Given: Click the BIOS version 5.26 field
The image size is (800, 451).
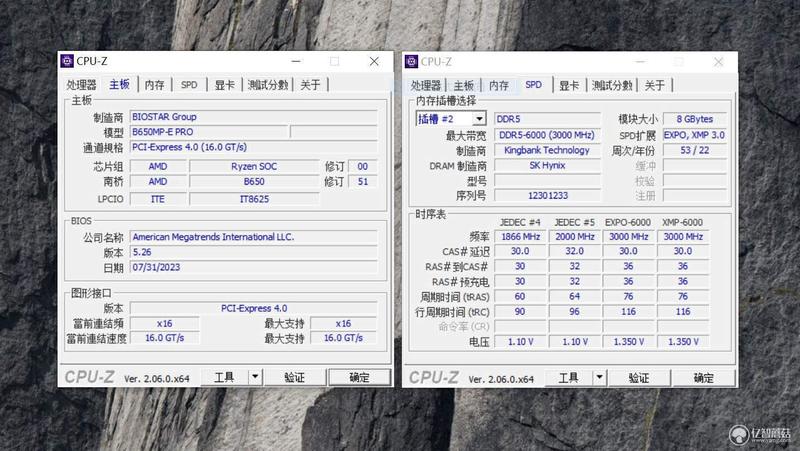Looking at the screenshot, I should pos(254,252).
